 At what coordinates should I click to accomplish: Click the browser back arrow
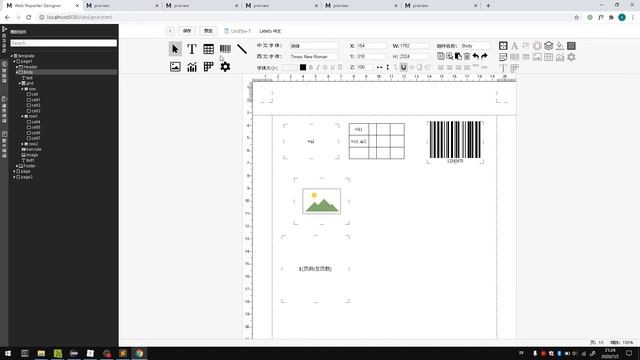point(7,17)
